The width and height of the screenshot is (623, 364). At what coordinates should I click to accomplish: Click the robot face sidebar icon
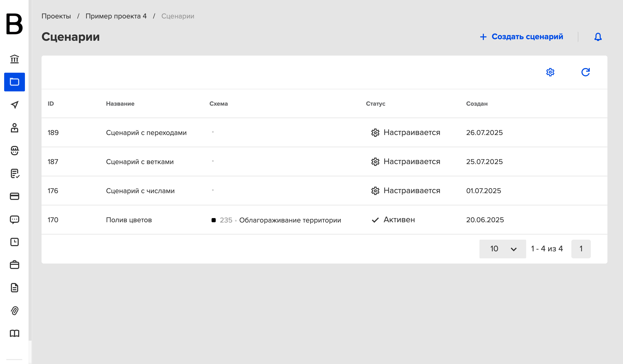(x=15, y=151)
